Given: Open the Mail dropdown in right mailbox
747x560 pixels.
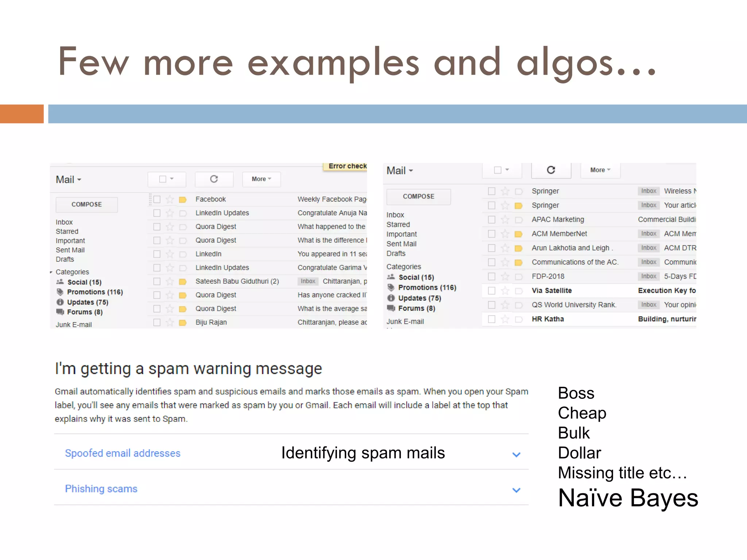Looking at the screenshot, I should [400, 171].
